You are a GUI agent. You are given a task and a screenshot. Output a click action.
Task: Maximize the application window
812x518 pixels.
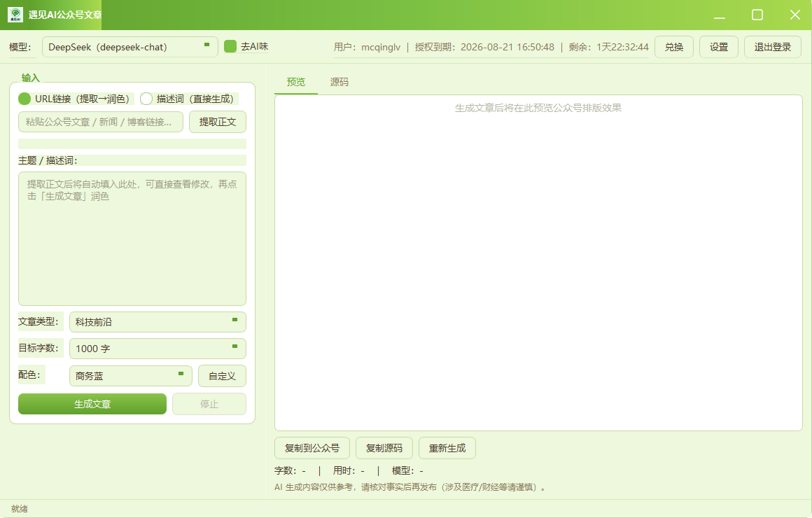pyautogui.click(x=757, y=15)
